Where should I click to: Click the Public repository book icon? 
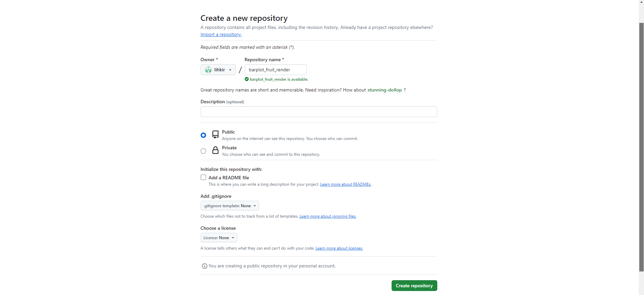pos(215,135)
